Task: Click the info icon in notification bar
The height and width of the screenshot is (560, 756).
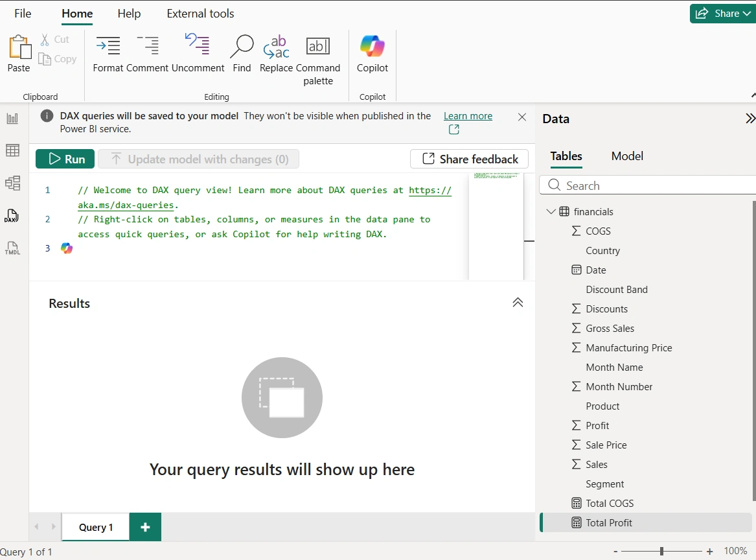Action: [47, 116]
